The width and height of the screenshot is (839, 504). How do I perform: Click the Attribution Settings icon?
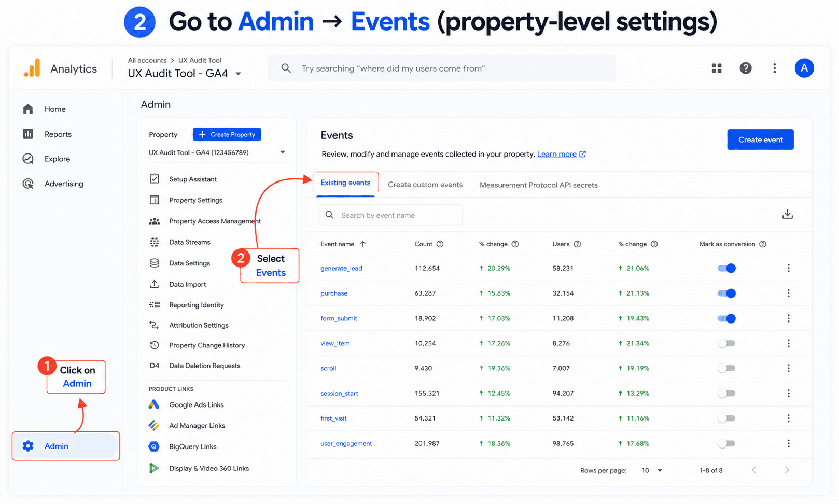155,325
